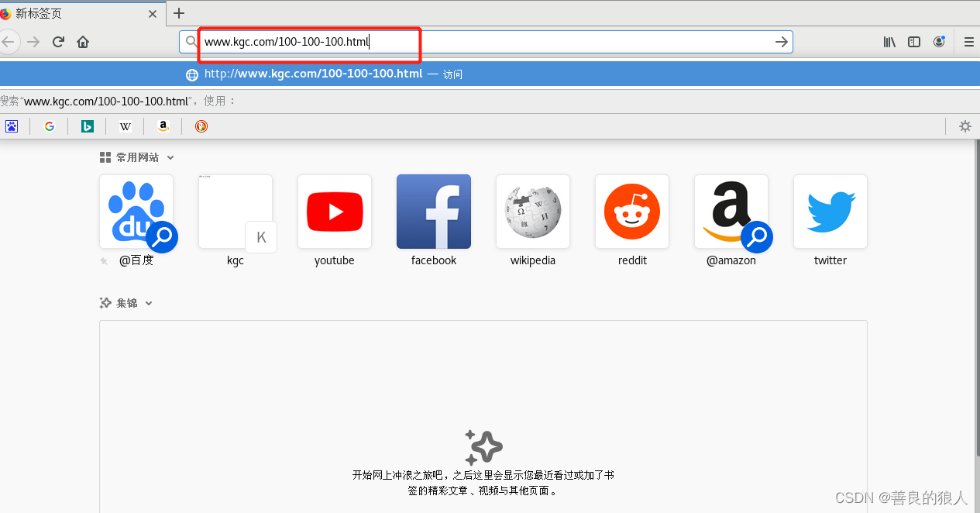
Task: Click the 常用网站 grid icon
Action: pyautogui.click(x=105, y=157)
